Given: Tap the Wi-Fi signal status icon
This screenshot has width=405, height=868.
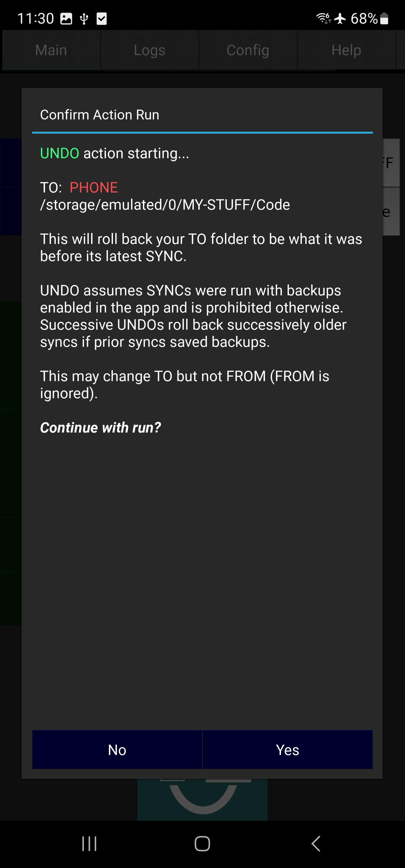Looking at the screenshot, I should (323, 18).
